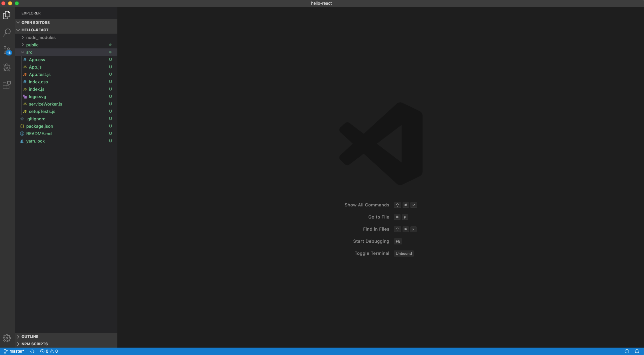This screenshot has height=355, width=644.
Task: Click the feedback smiley icon
Action: coord(627,351)
